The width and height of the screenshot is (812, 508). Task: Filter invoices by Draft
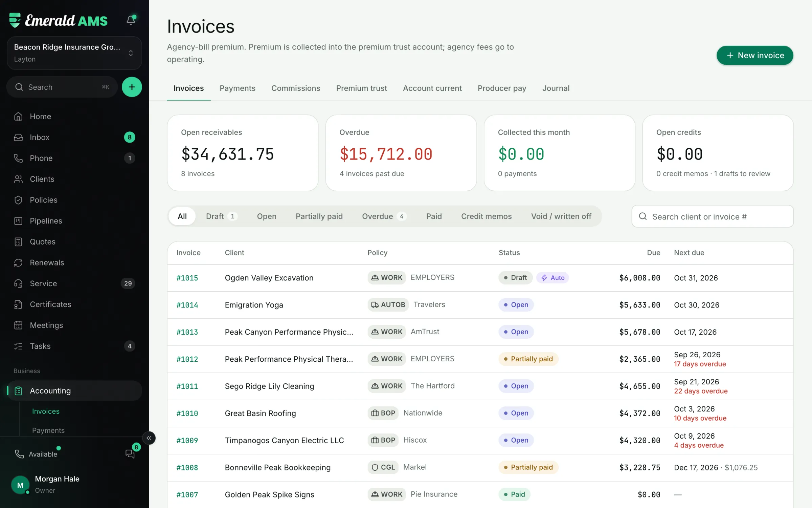tap(222, 216)
